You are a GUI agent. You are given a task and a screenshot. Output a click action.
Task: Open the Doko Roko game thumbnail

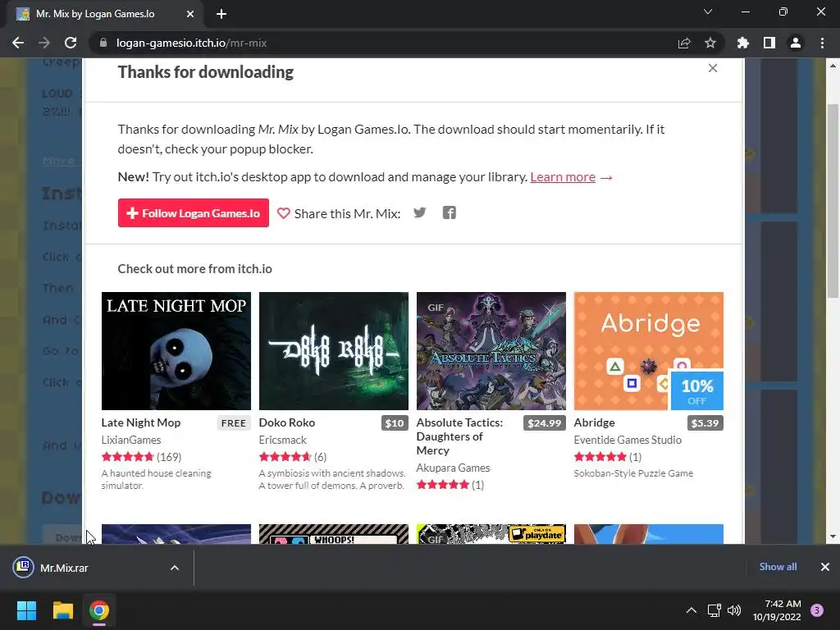click(x=334, y=351)
